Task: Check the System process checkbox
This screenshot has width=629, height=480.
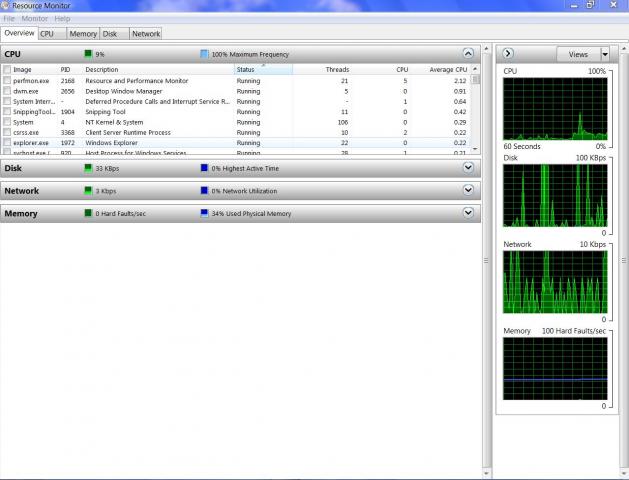Action: pyautogui.click(x=7, y=122)
